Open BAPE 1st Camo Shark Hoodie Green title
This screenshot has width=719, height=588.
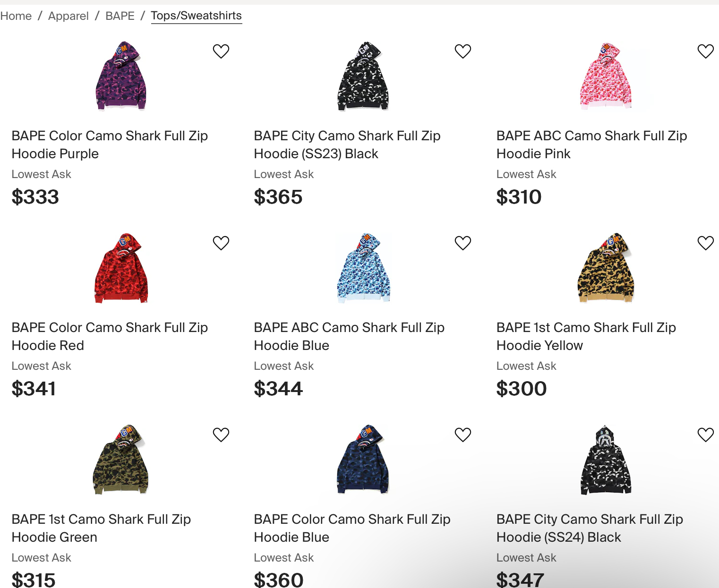coord(101,528)
